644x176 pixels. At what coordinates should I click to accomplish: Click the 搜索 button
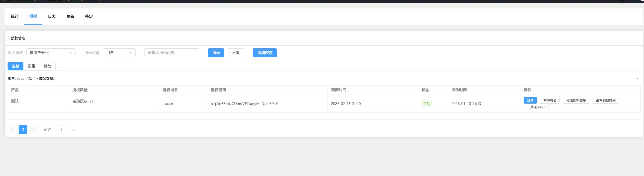pyautogui.click(x=216, y=53)
